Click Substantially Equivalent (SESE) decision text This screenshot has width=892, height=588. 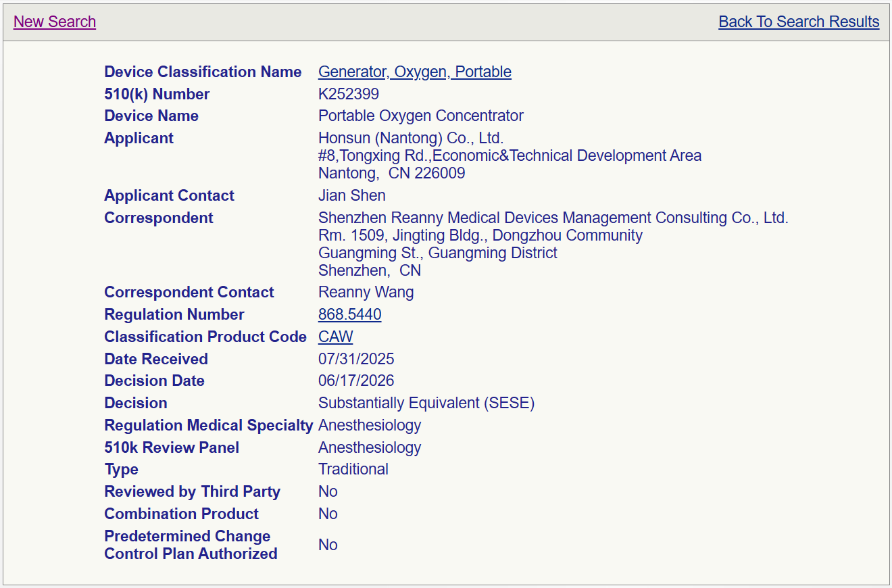pos(426,403)
